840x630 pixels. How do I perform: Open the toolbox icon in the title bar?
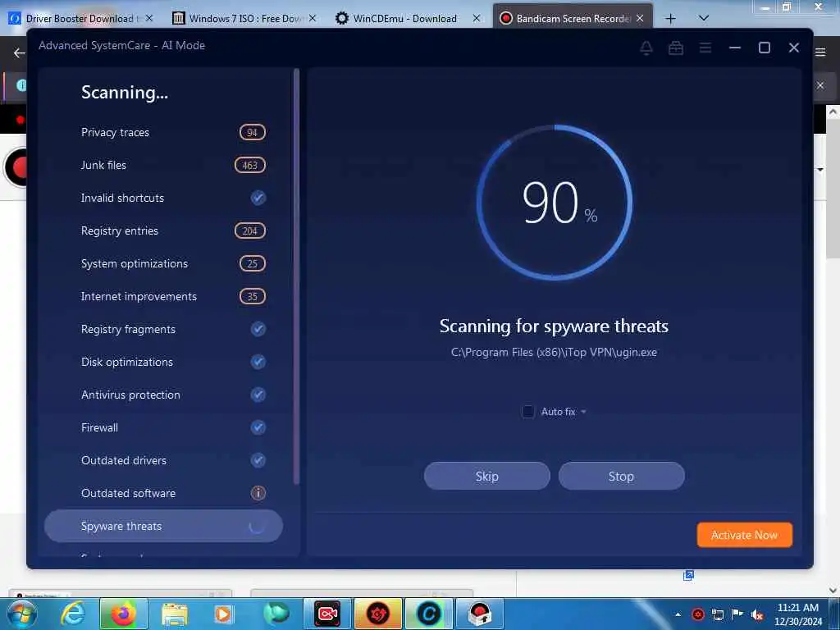coord(676,48)
